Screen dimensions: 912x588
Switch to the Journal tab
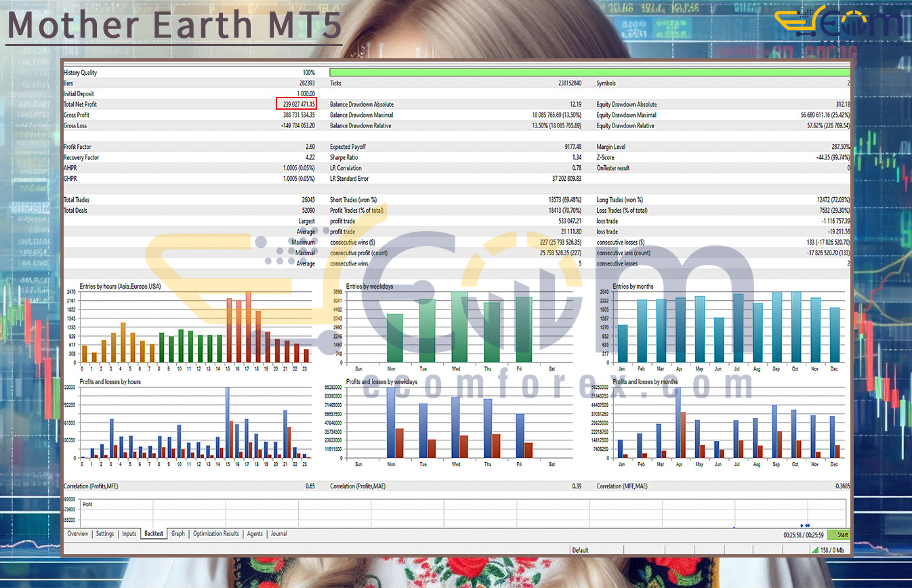[x=279, y=534]
